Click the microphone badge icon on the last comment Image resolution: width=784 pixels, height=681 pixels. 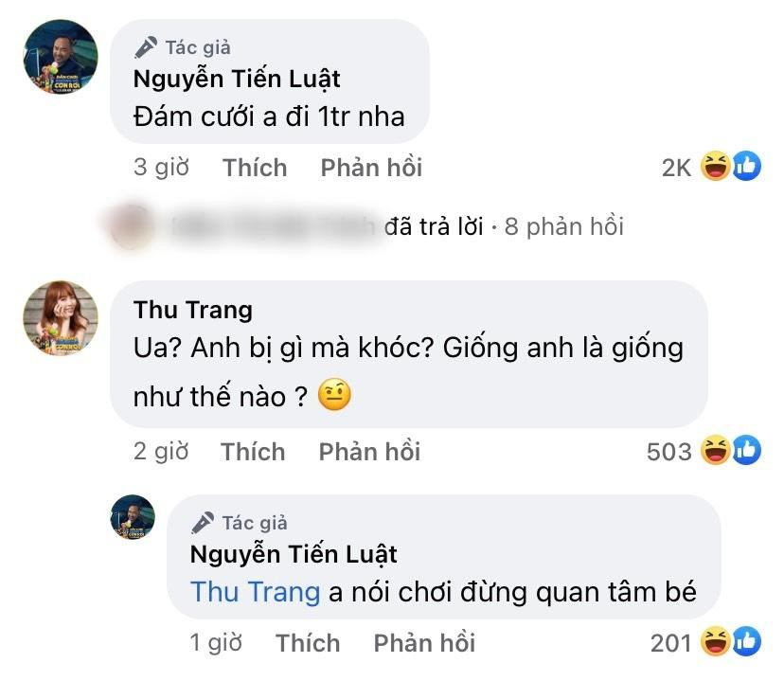click(x=201, y=520)
